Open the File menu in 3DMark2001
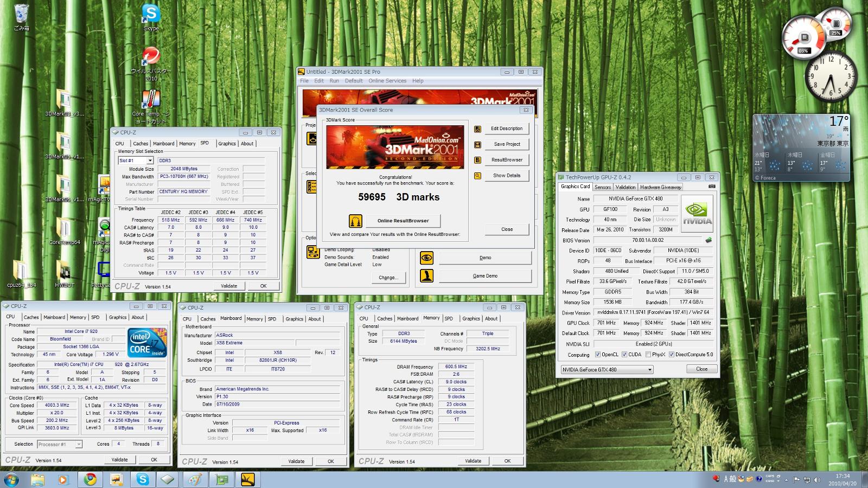This screenshot has width=868, height=488. 304,81
